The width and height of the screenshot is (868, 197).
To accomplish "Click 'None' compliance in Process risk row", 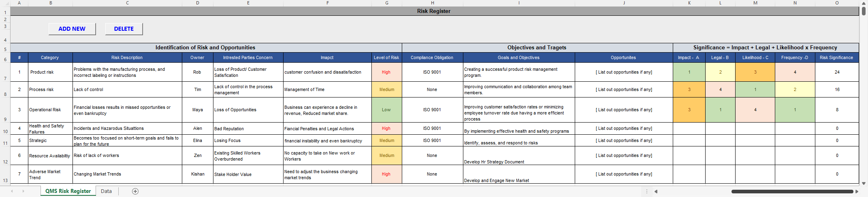I will (432, 89).
